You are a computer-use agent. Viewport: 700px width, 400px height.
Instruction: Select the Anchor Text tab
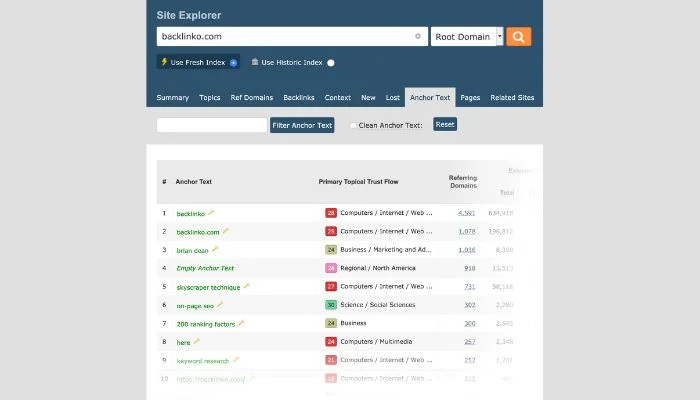(x=430, y=97)
